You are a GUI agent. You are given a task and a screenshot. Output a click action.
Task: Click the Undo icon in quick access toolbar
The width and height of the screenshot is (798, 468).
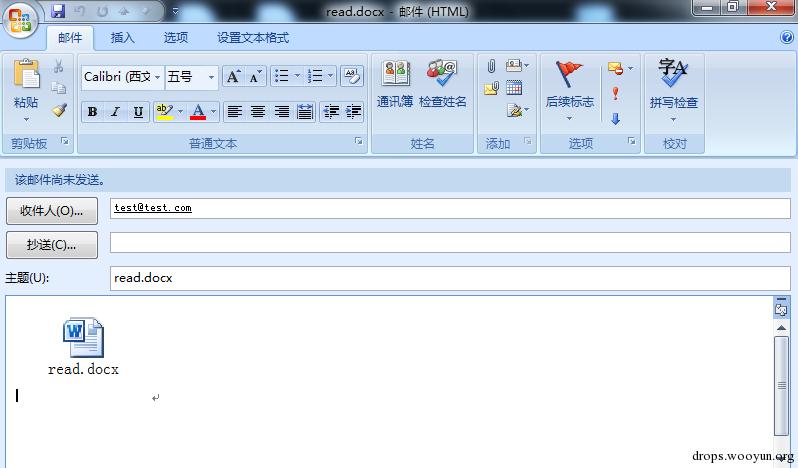[x=80, y=11]
